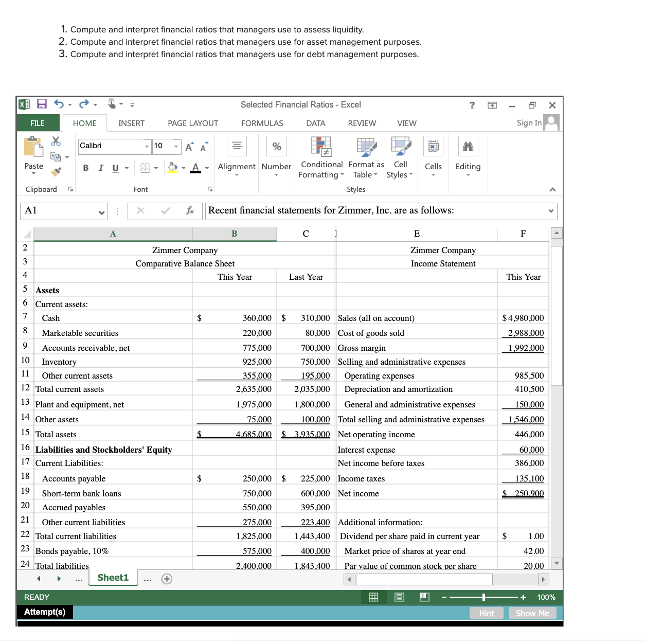The image size is (645, 644).
Task: Click the Sign In link
Action: coord(529,122)
